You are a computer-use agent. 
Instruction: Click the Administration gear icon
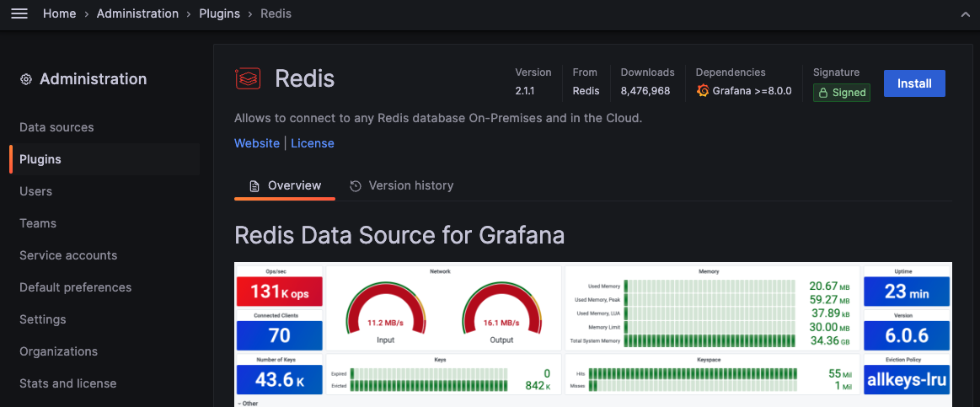tap(26, 79)
